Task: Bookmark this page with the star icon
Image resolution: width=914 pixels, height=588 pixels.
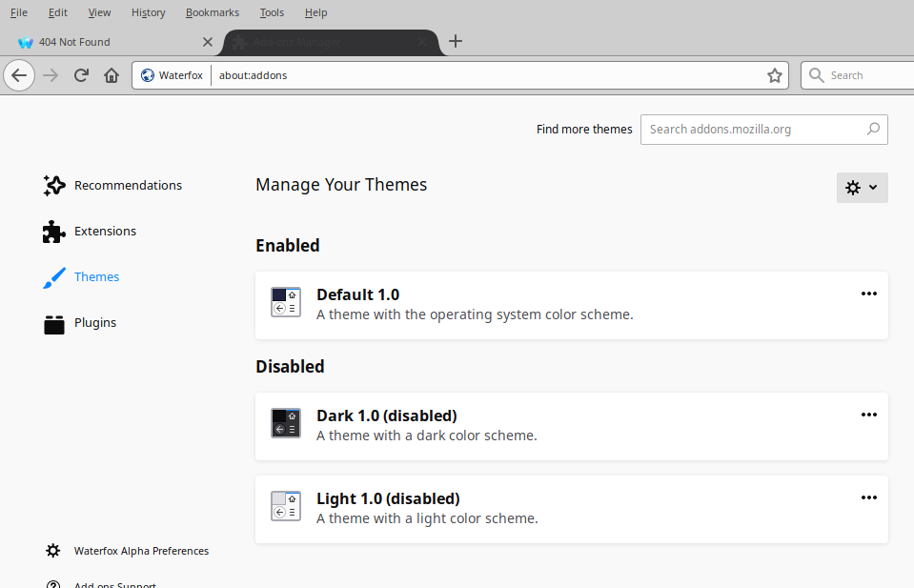Action: point(774,75)
